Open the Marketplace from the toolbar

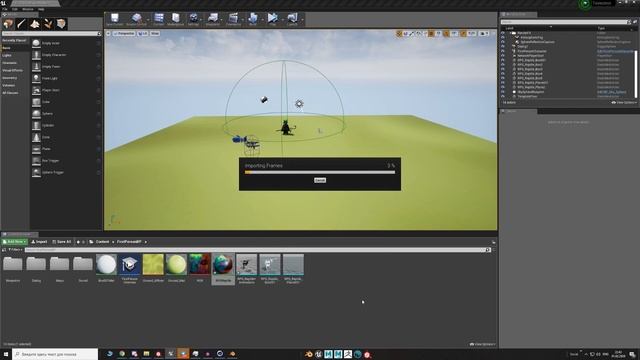click(x=176, y=19)
